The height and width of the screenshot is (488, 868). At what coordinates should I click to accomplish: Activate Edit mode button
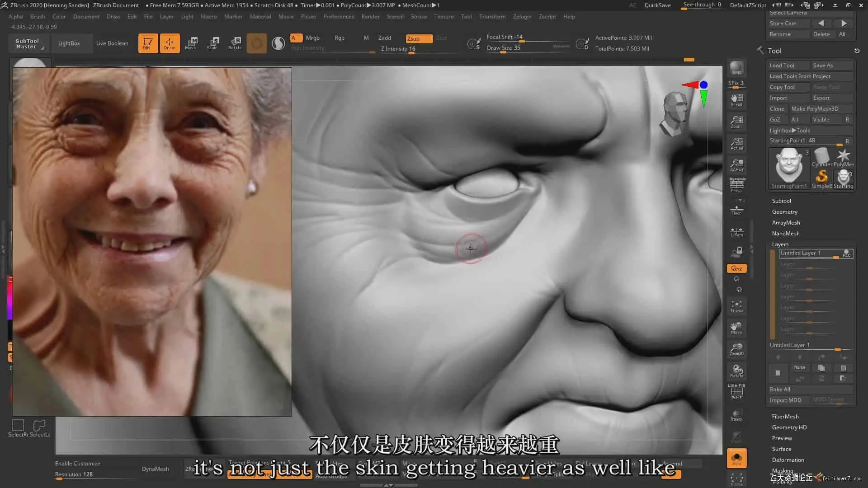[x=147, y=43]
